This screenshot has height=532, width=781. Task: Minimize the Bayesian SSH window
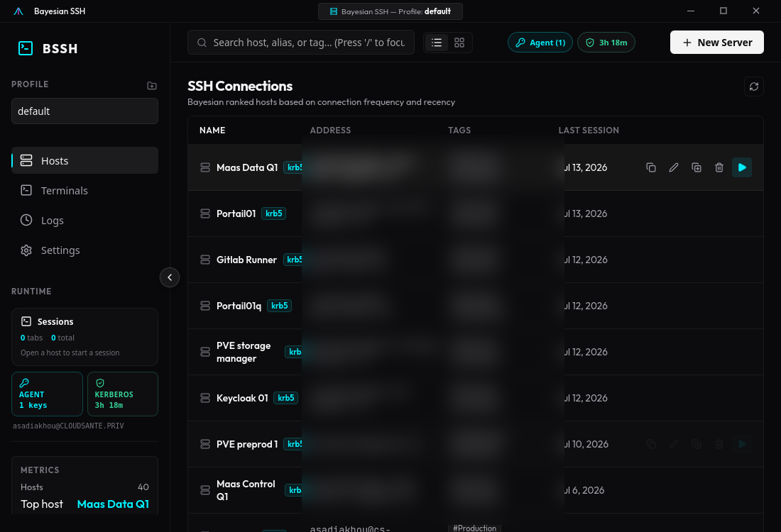pos(691,11)
